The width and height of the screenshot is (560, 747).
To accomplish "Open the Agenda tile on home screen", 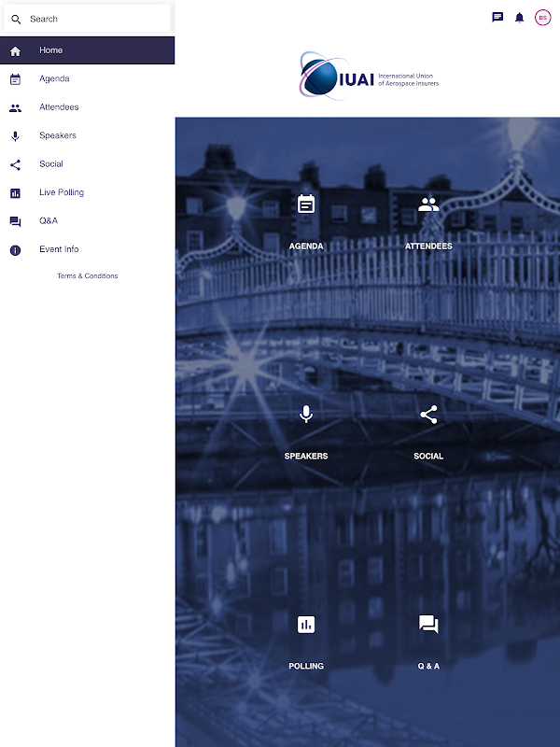I will (x=306, y=221).
